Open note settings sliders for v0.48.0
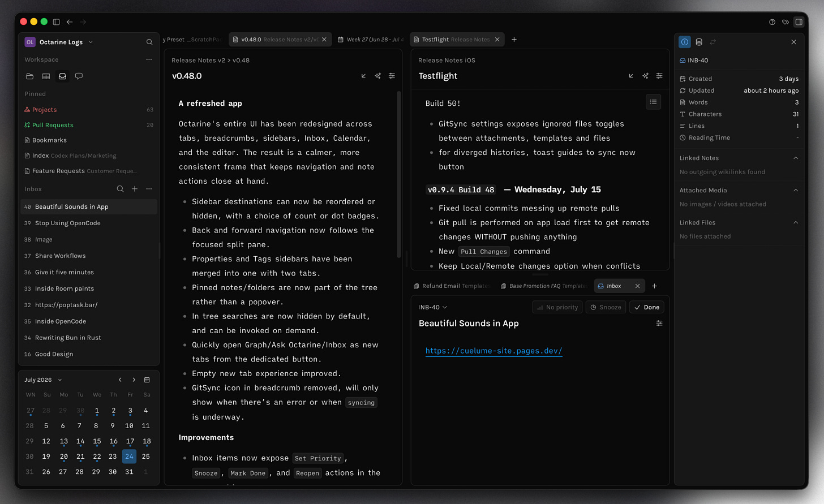Viewport: 824px width, 504px height. (x=392, y=76)
